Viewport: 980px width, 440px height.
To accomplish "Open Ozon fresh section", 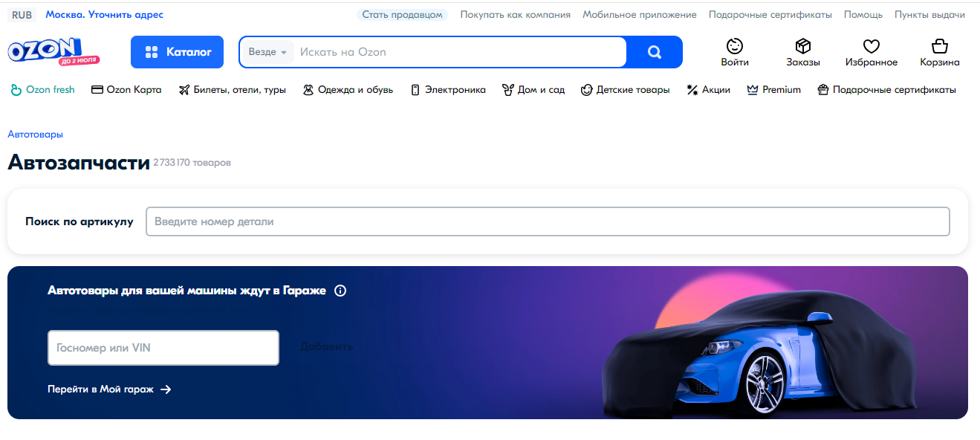I will 42,90.
